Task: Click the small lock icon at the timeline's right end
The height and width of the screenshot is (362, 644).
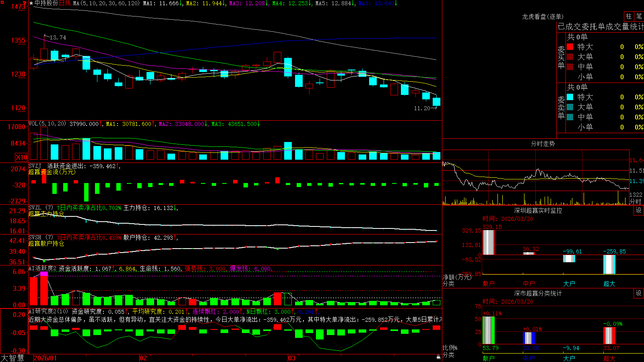Action: click(439, 357)
